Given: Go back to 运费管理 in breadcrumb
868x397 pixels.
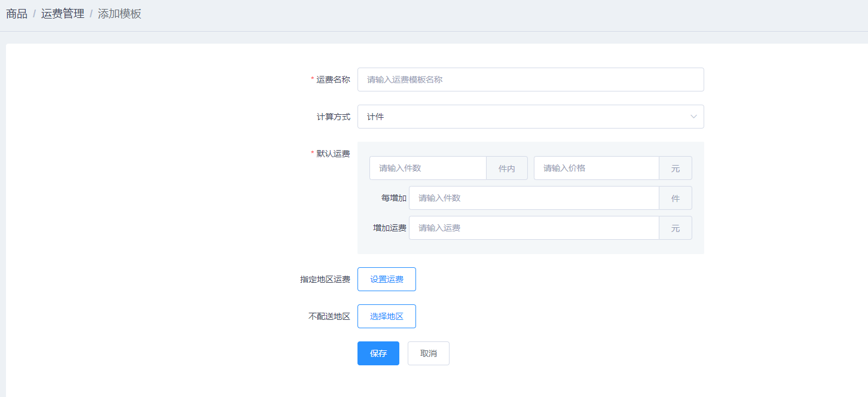Looking at the screenshot, I should [63, 14].
